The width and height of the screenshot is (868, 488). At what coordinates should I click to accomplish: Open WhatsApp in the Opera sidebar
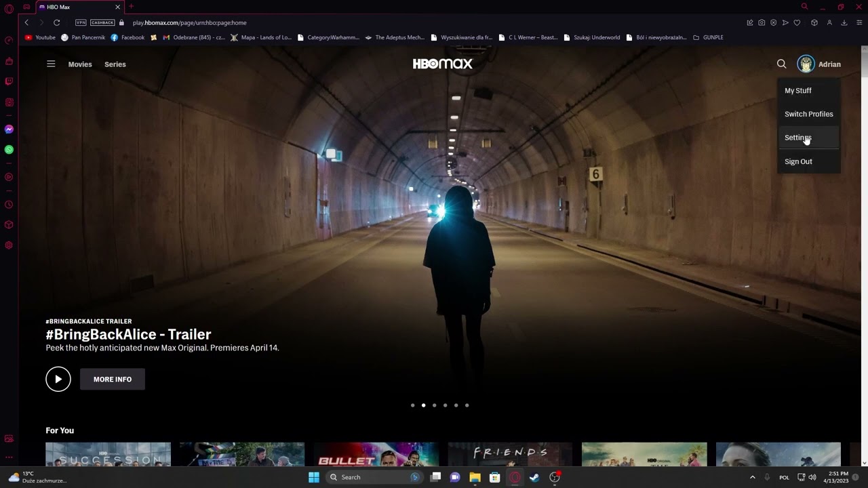[9, 150]
